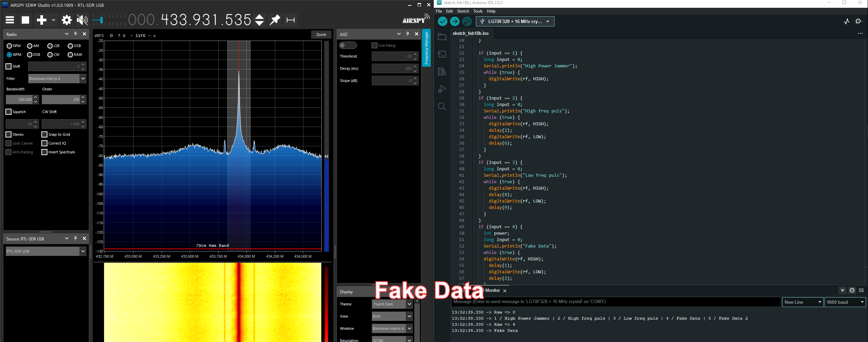Toggle the AGC on/off switch
The image size is (868, 342).
tap(348, 45)
